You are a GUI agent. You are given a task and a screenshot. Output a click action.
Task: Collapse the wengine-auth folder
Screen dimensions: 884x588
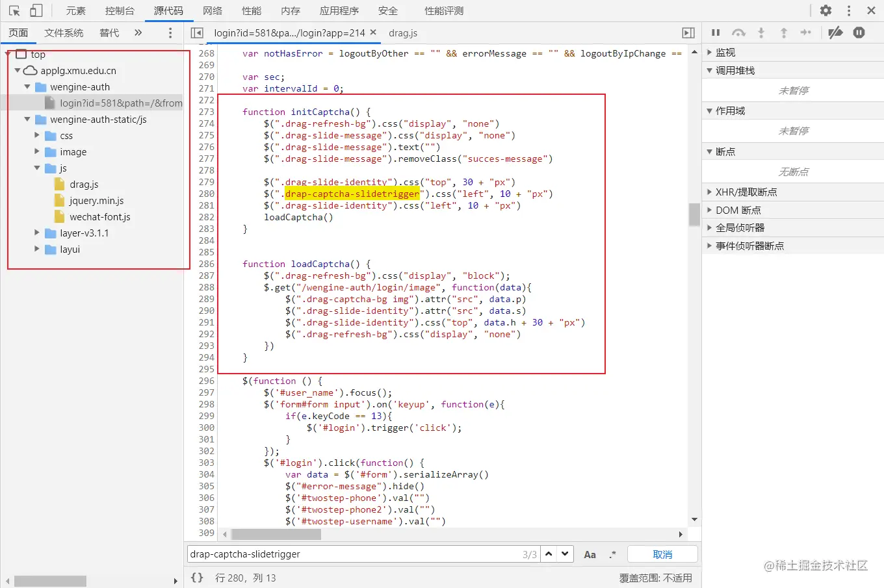point(27,86)
